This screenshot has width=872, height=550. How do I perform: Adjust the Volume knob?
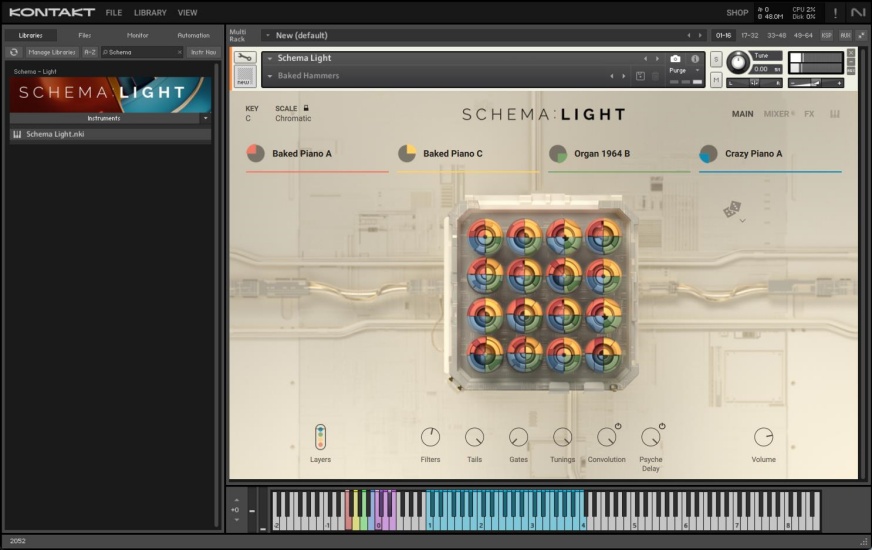764,437
